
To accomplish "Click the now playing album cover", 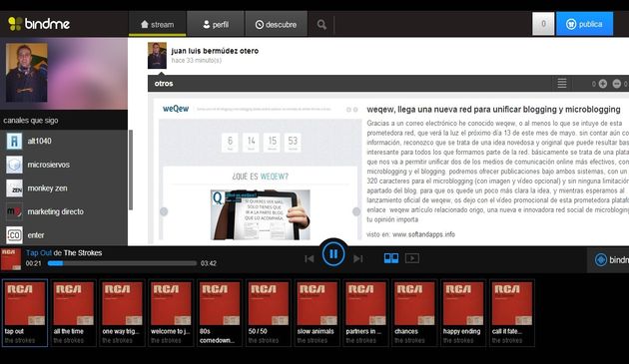I will [11, 259].
